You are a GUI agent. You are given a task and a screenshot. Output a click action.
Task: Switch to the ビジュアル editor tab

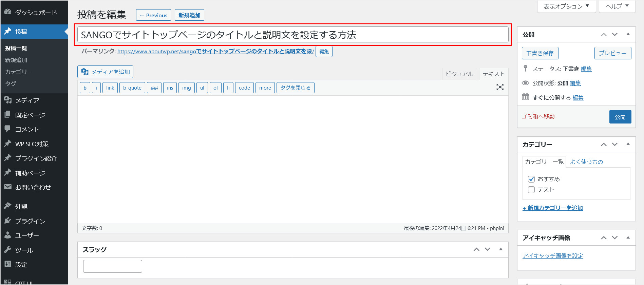coord(459,74)
